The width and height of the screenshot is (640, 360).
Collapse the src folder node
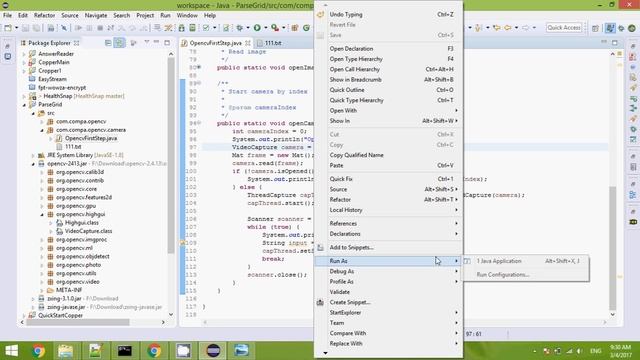point(33,113)
